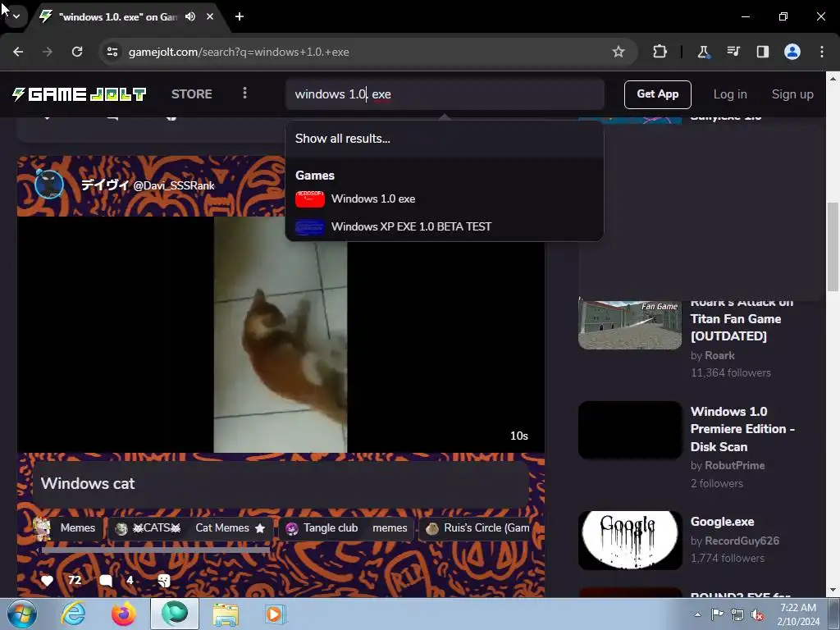Open media controls icon in toolbar

tap(733, 52)
